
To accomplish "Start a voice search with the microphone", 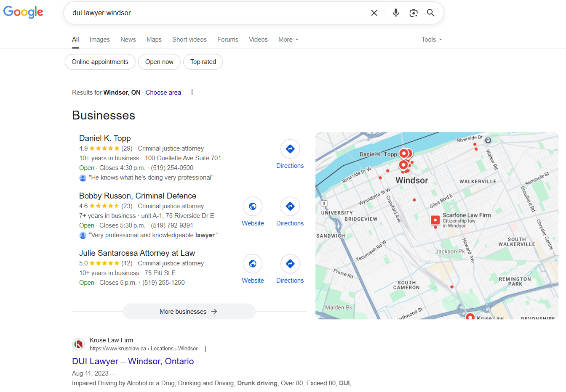I will [x=395, y=13].
